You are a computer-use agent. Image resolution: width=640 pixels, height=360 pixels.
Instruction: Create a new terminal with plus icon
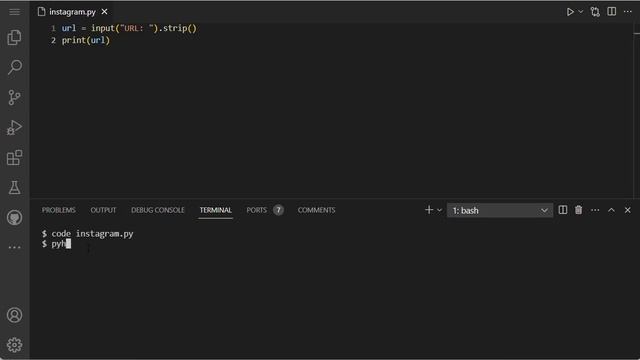point(429,210)
